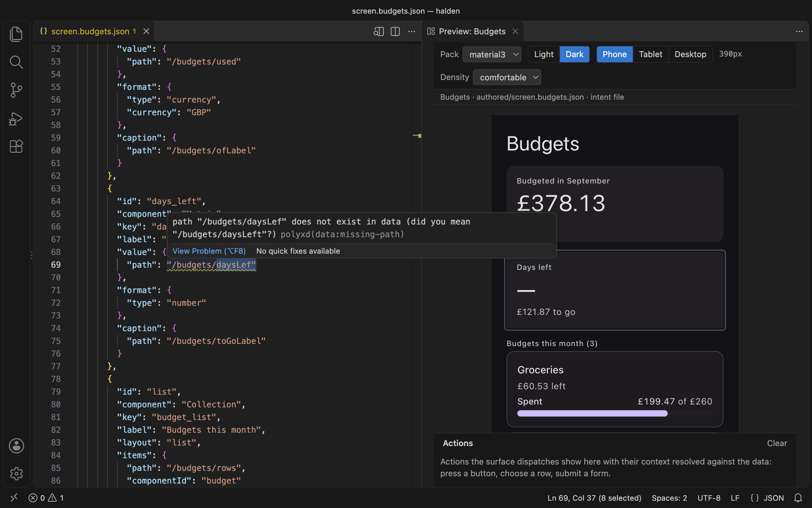Open the Manage settings gear
This screenshot has height=508, width=812.
tap(16, 473)
